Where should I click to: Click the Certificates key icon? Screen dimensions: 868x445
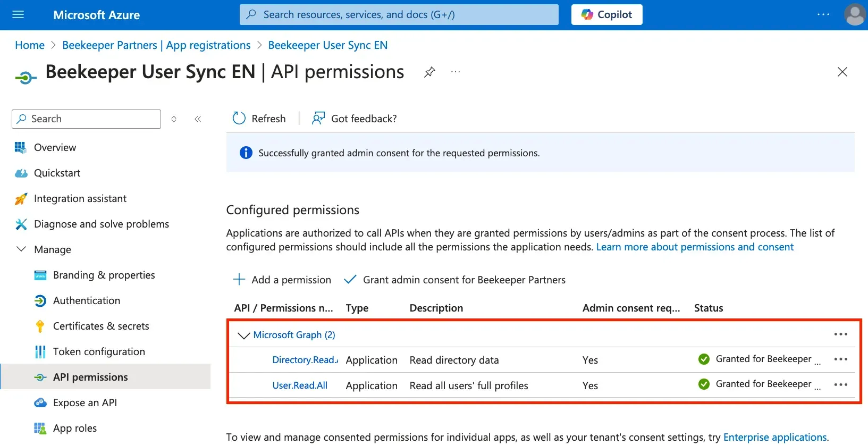(40, 326)
